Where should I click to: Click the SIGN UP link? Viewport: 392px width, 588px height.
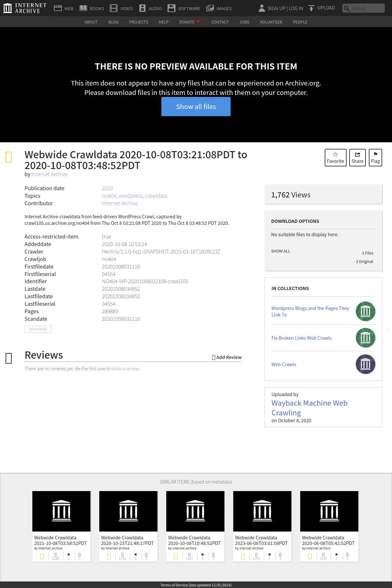(276, 8)
